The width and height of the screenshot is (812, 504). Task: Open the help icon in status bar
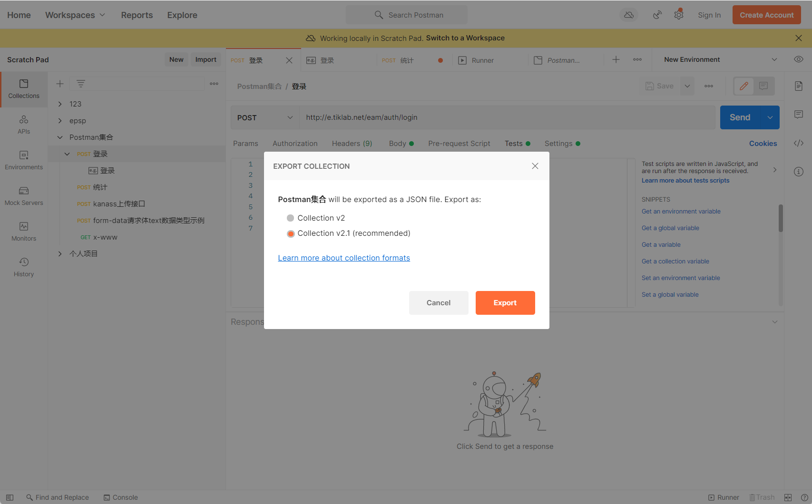[804, 497]
